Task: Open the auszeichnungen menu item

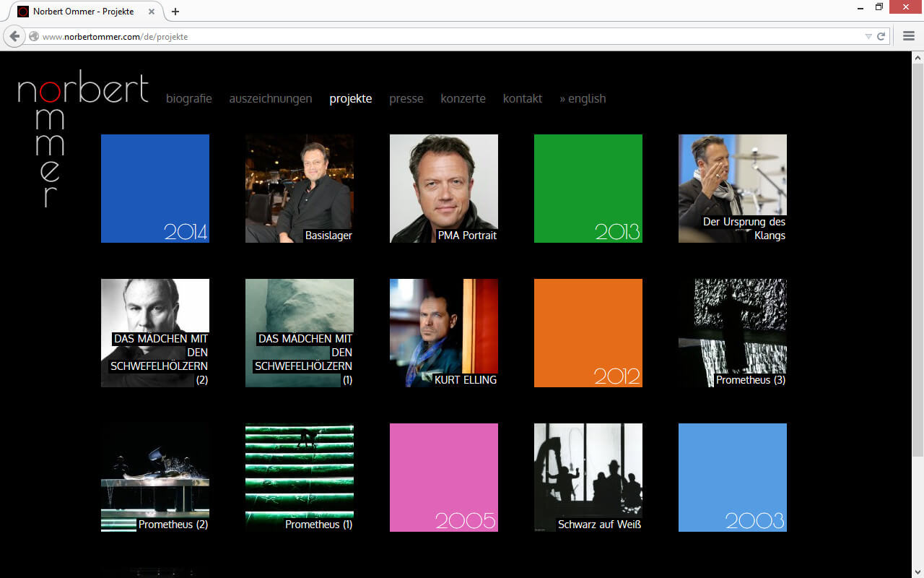Action: [x=271, y=98]
